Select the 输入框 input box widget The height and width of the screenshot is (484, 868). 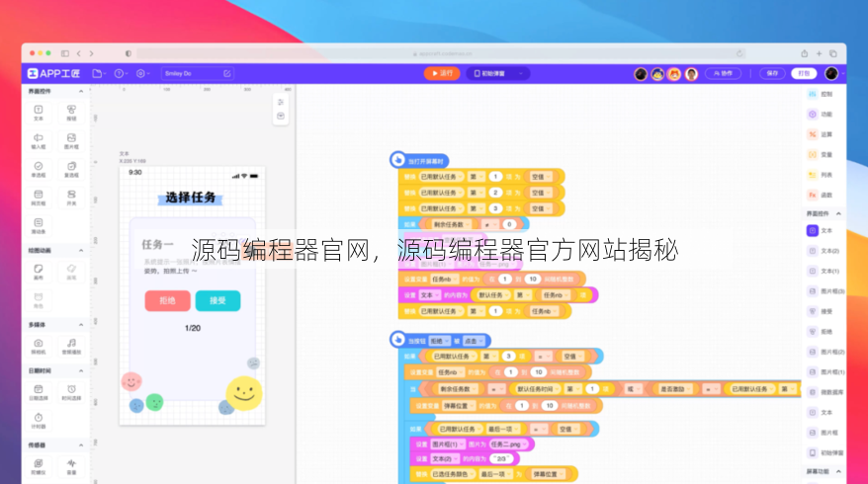39,141
